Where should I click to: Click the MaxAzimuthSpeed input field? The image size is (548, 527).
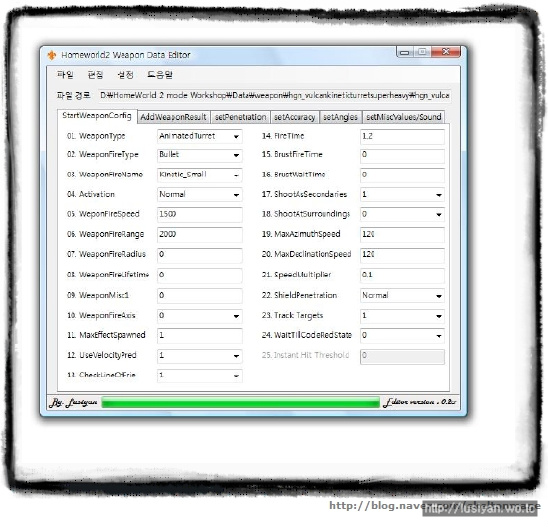pyautogui.click(x=402, y=234)
